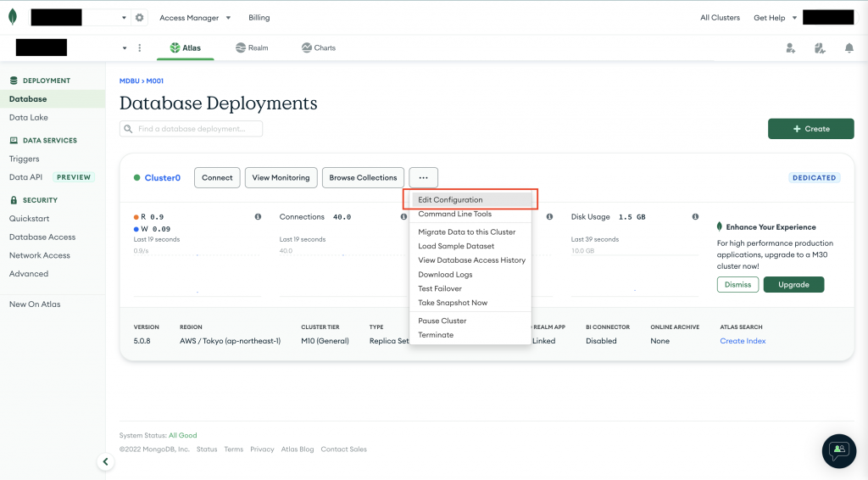Select Edit Configuration menu entry
This screenshot has height=480, width=868.
coord(470,200)
